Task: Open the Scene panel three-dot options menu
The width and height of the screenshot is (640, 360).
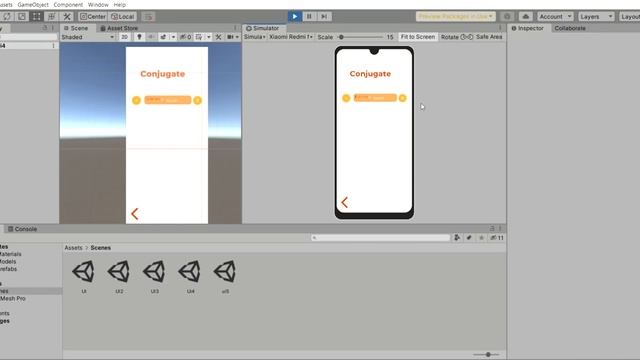Action: pos(235,28)
